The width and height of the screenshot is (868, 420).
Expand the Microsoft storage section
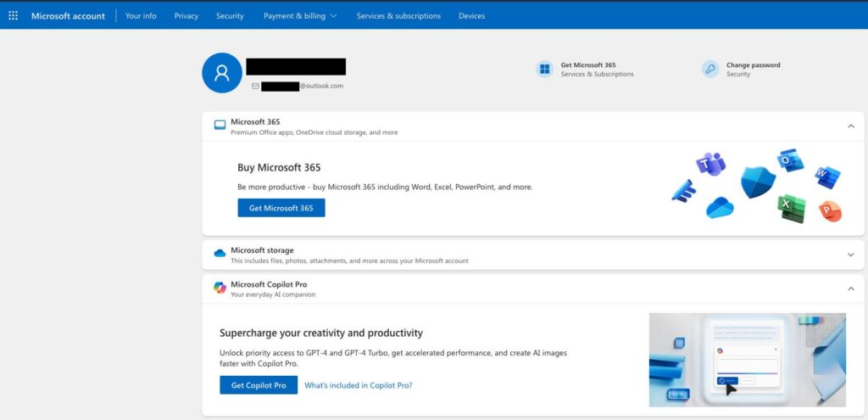tap(850, 255)
